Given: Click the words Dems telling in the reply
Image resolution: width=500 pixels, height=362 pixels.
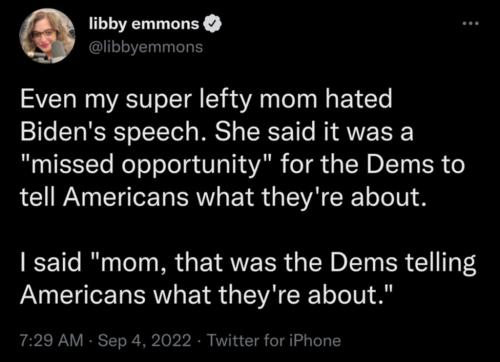Looking at the screenshot, I should click(403, 263).
